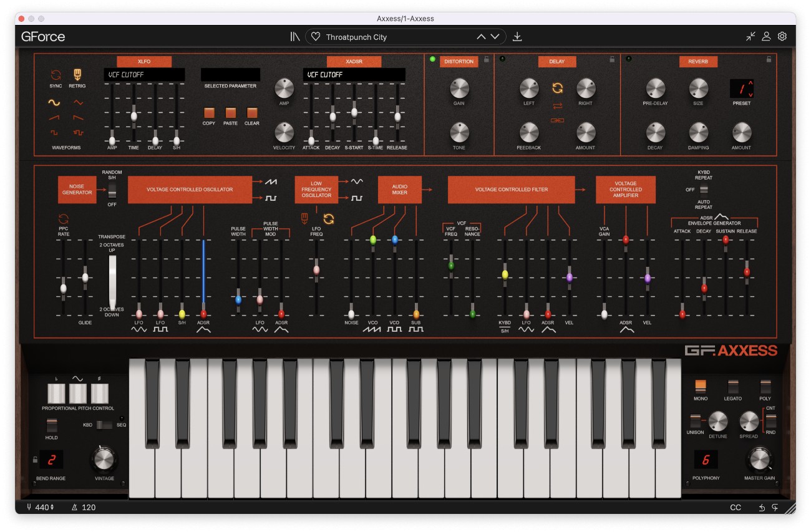Click the delay left-right link icon
Viewport: 811px width, 532px height.
point(557,120)
